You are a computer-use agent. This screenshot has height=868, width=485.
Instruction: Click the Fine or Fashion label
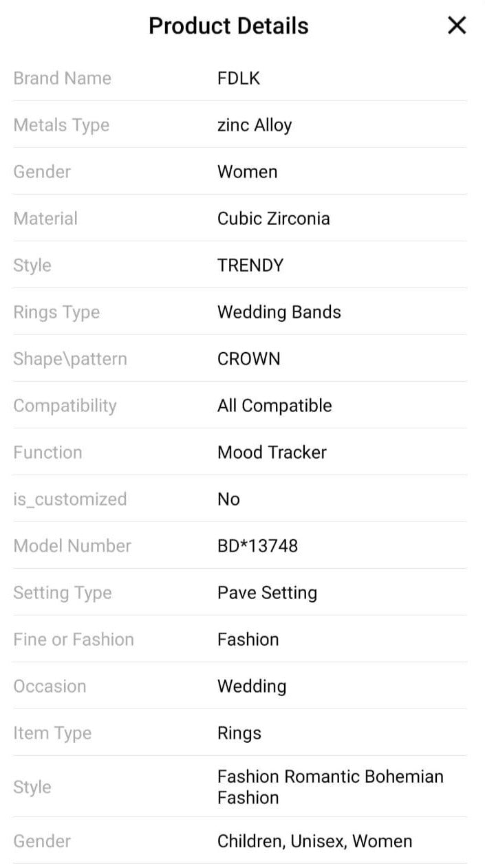click(x=74, y=640)
